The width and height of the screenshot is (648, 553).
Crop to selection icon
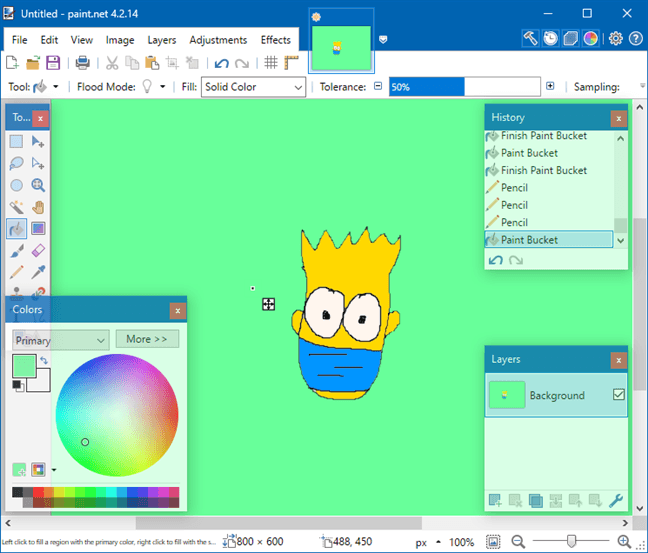click(x=172, y=63)
